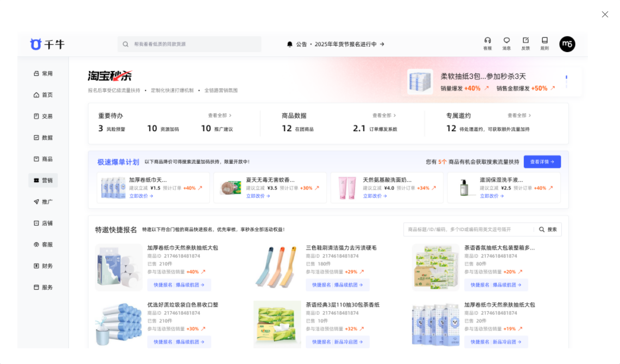620x364 pixels.
Task: Expand 查看全部 under 商品数据
Action: point(384,116)
